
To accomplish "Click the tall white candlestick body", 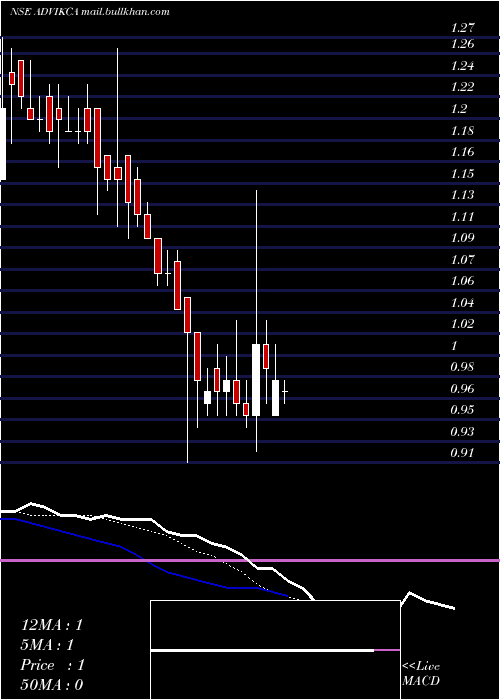I will click(256, 380).
